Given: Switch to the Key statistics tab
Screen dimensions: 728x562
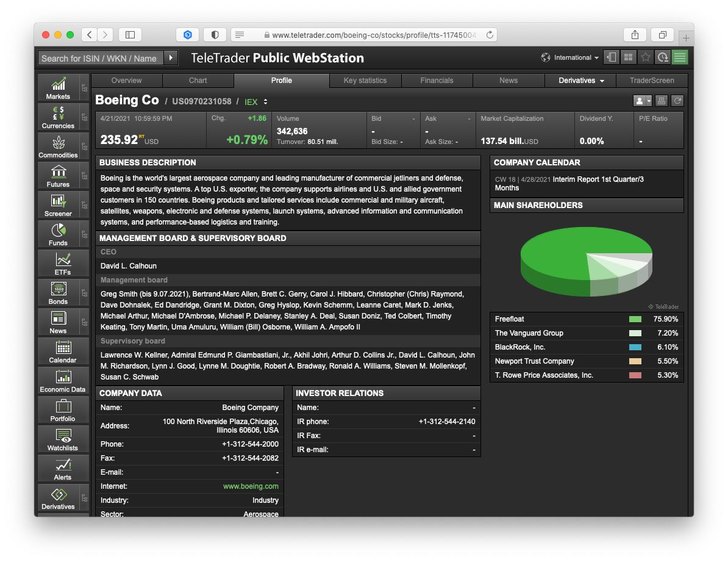Looking at the screenshot, I should click(365, 81).
